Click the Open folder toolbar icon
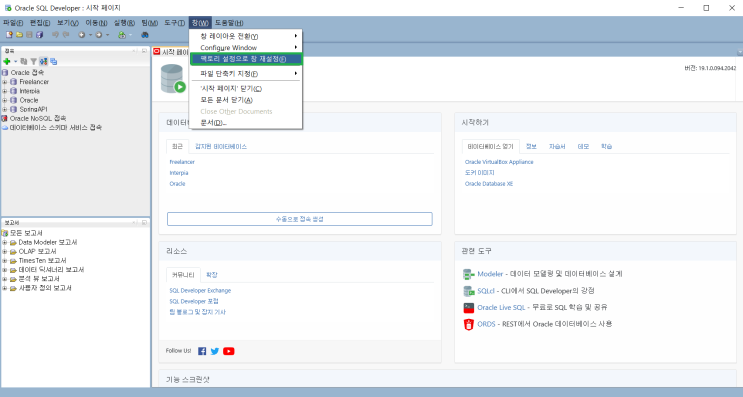The image size is (743, 397). [19, 35]
